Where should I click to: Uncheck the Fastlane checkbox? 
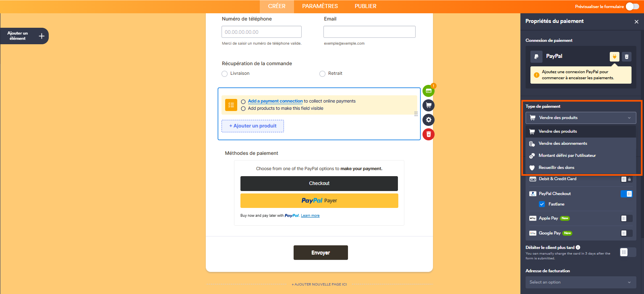coord(542,204)
